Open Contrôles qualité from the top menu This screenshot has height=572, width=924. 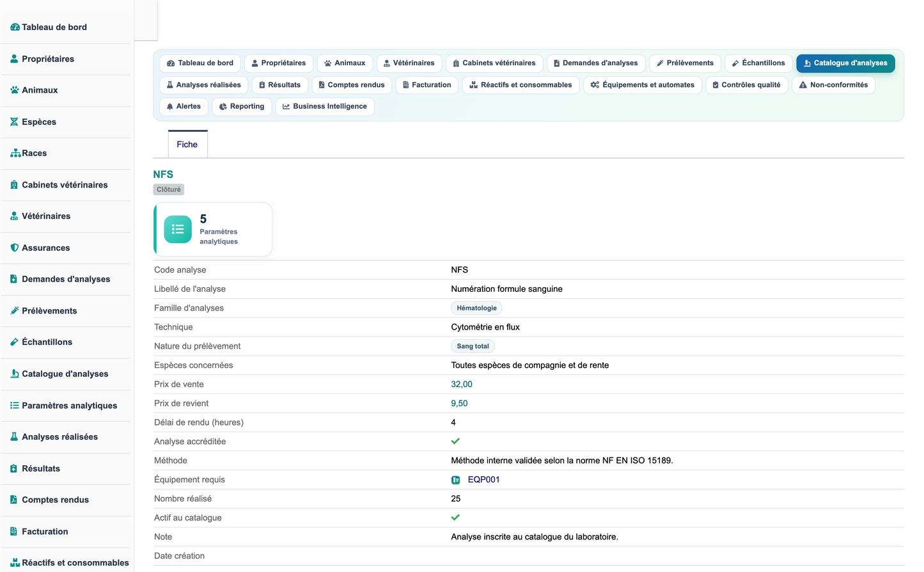point(747,85)
